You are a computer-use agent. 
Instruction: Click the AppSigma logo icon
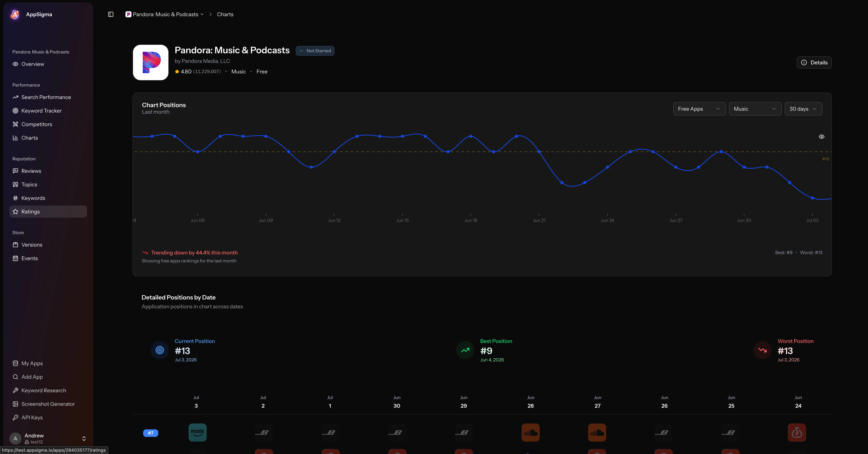coord(15,14)
